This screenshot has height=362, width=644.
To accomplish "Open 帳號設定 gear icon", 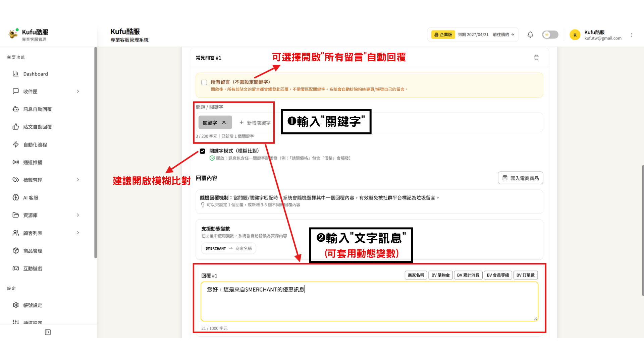I will (15, 305).
